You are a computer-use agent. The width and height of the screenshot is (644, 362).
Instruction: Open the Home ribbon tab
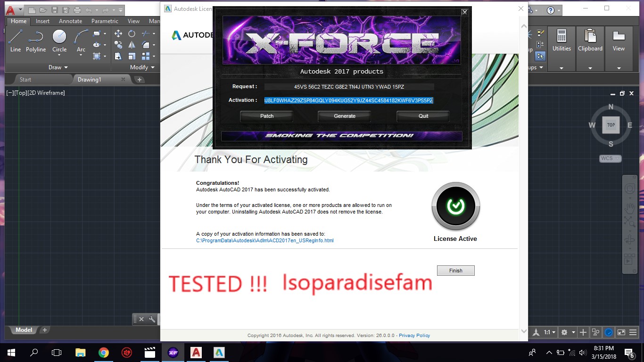19,21
